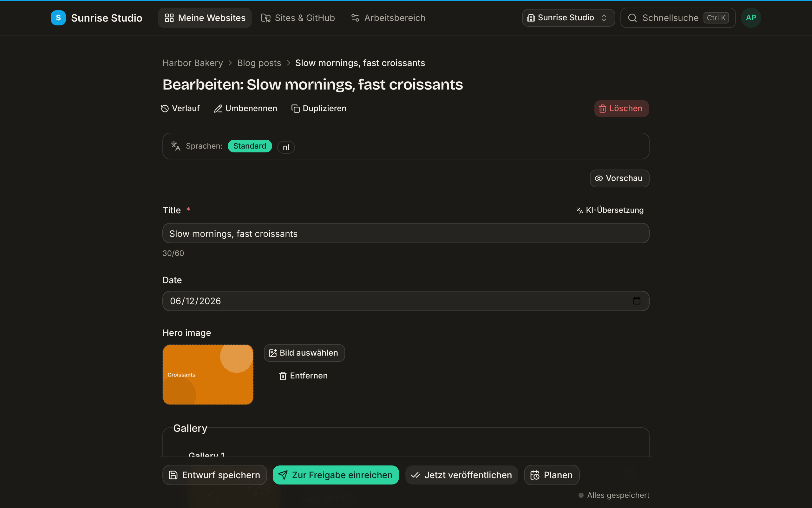The image size is (812, 508).
Task: Click the Sunrise Studio S logo icon
Action: point(58,18)
